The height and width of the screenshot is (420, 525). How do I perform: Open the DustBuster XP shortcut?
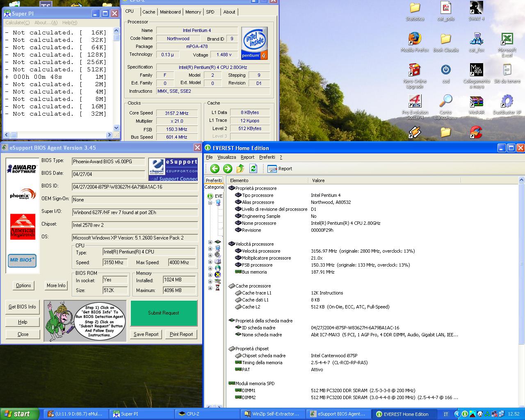coord(507,105)
